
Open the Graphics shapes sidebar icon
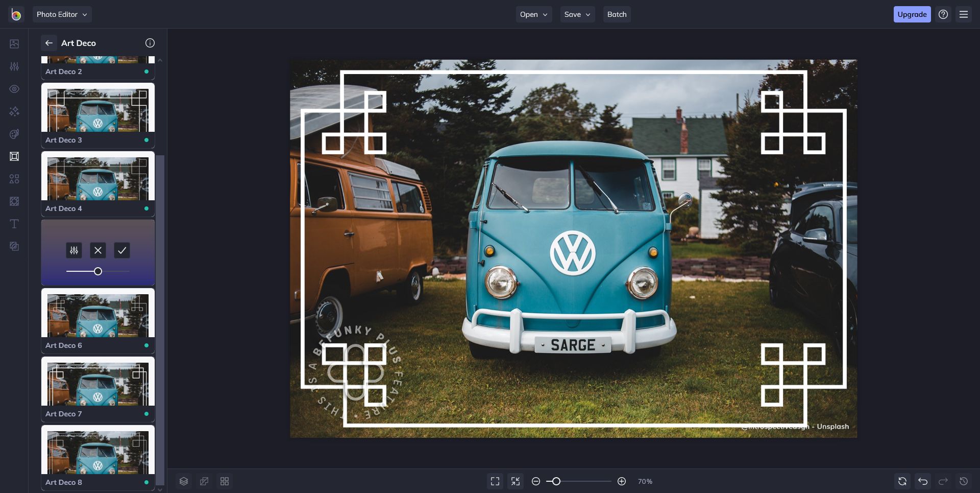point(14,179)
